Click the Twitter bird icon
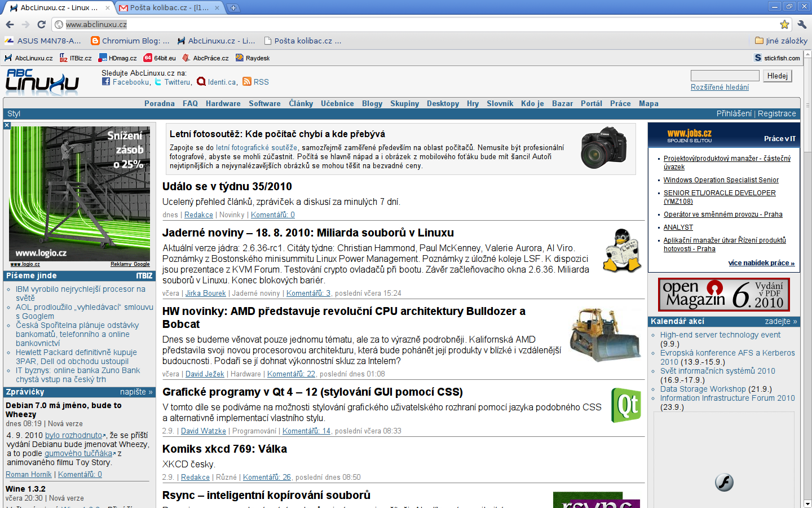 158,82
